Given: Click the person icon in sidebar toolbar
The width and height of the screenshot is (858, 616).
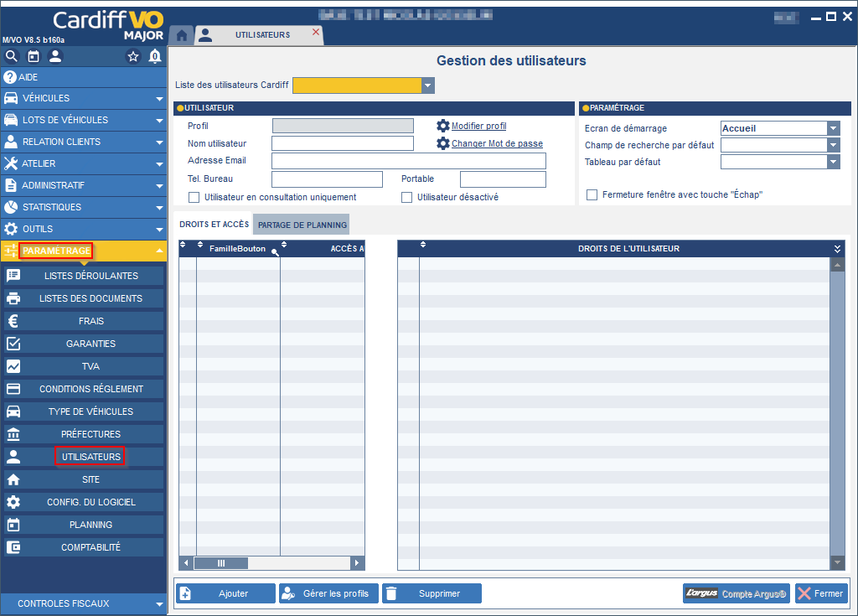Looking at the screenshot, I should point(55,56).
